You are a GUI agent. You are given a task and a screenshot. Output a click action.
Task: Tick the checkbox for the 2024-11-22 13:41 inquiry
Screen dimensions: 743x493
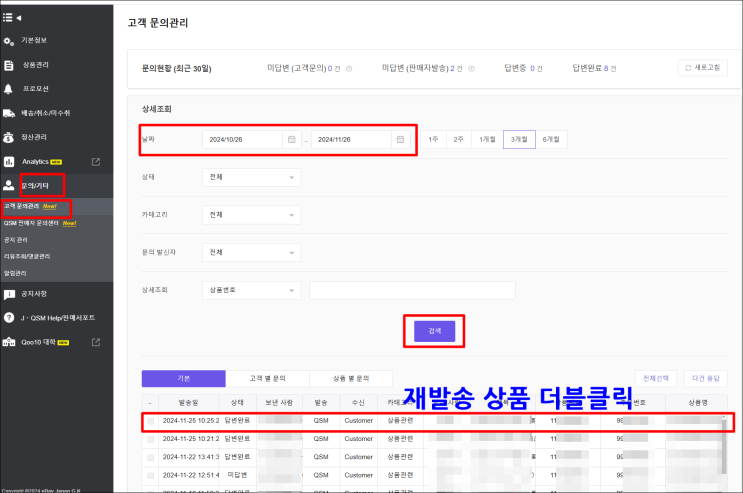point(151,457)
